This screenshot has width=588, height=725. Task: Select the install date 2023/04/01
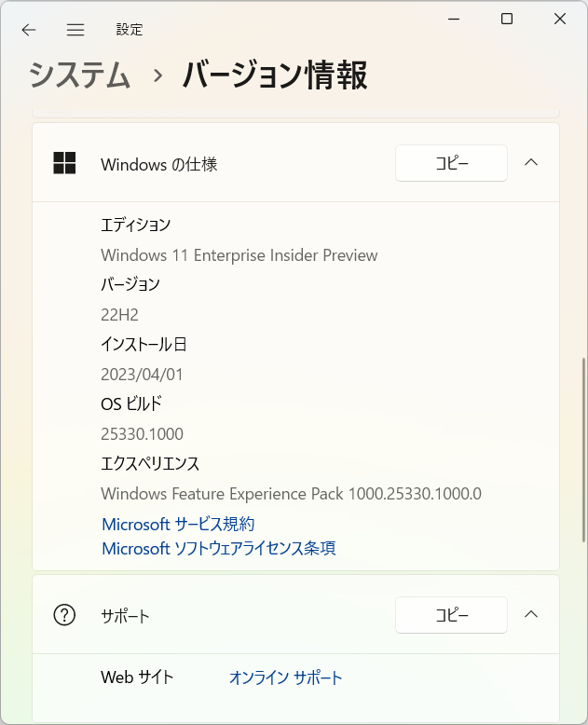pos(142,375)
